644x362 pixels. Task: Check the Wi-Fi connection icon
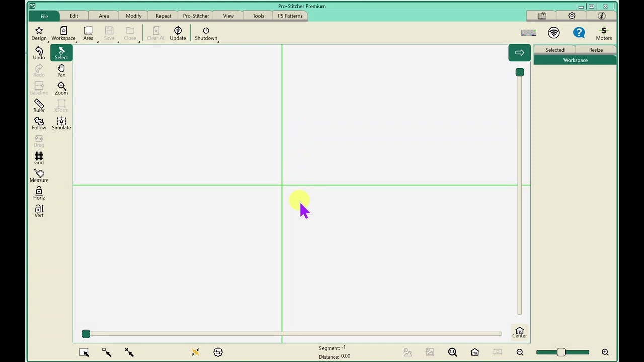tap(554, 33)
